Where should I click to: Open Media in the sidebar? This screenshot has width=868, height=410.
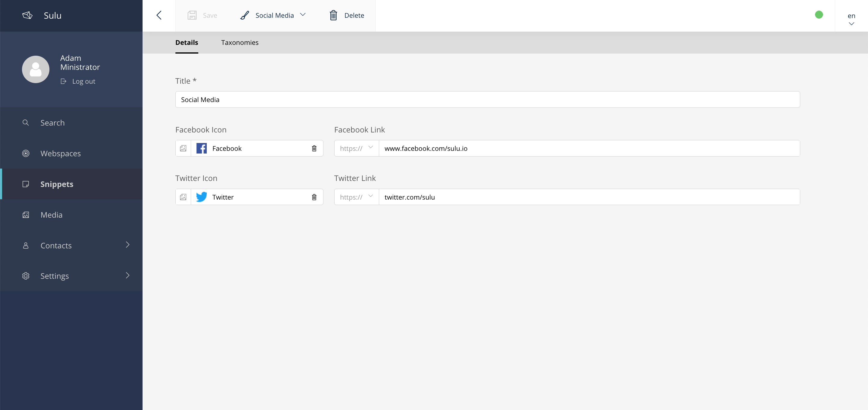tap(71, 215)
